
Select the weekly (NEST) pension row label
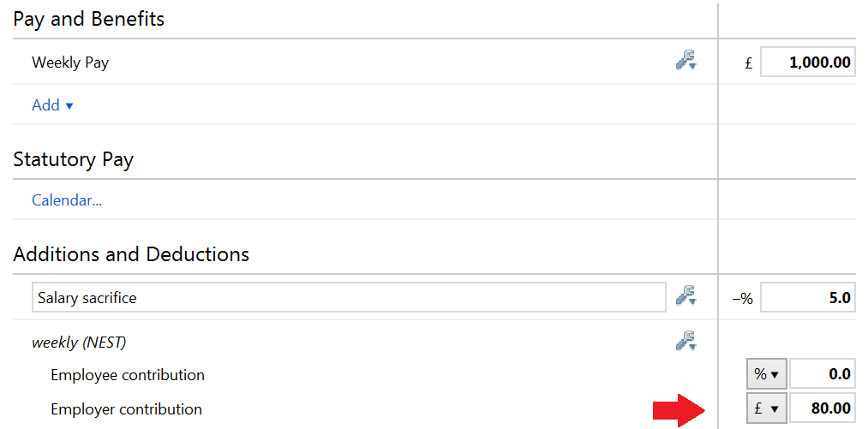pos(79,343)
